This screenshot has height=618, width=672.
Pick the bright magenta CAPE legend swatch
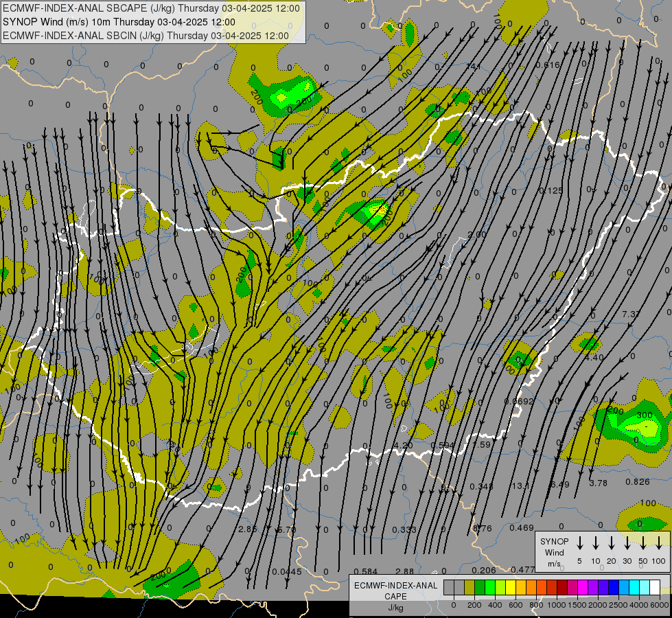pyautogui.click(x=583, y=588)
